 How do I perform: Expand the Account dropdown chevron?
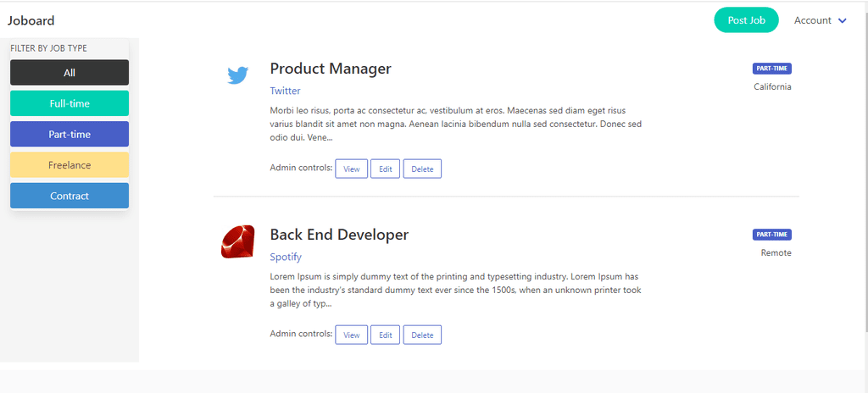843,20
